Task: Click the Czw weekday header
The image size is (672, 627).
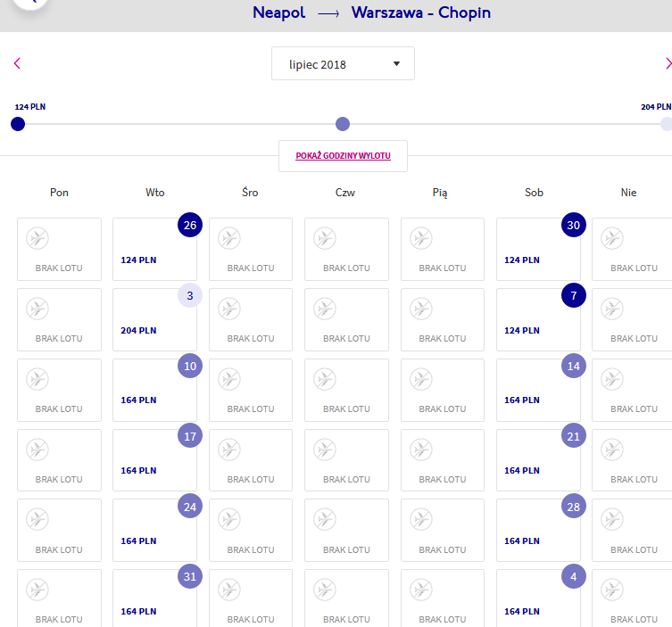Action: pos(345,193)
